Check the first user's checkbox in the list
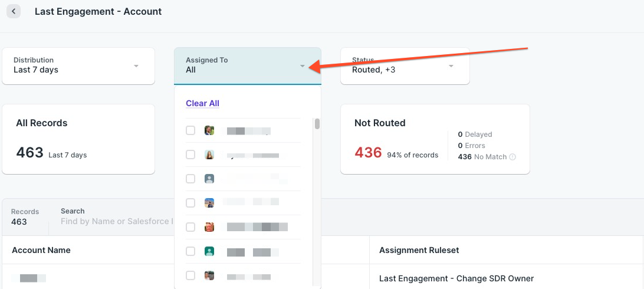Image resolution: width=644 pixels, height=289 pixels. (190, 130)
